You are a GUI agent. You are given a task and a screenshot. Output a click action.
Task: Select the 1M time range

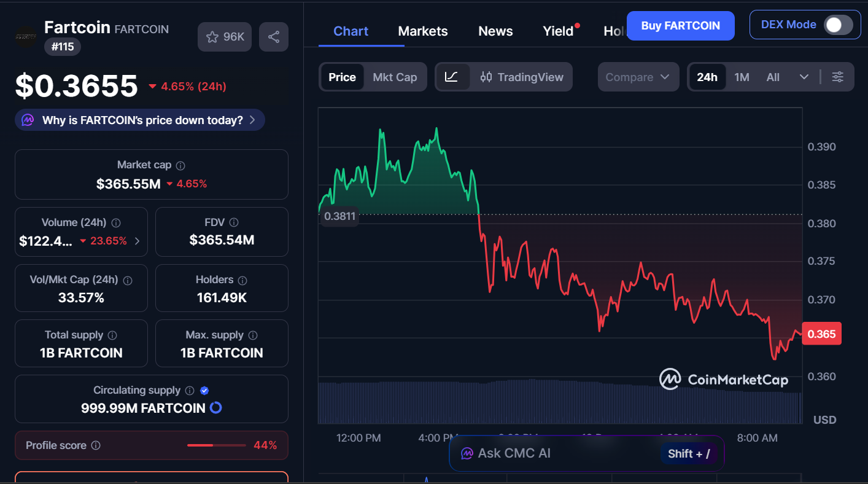tap(742, 77)
